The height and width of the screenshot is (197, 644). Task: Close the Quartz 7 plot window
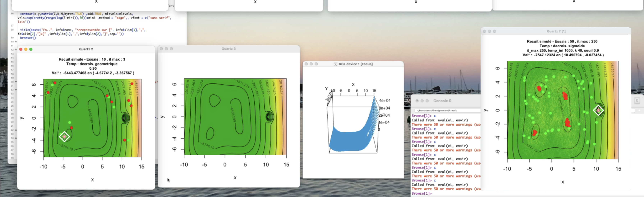(484, 31)
